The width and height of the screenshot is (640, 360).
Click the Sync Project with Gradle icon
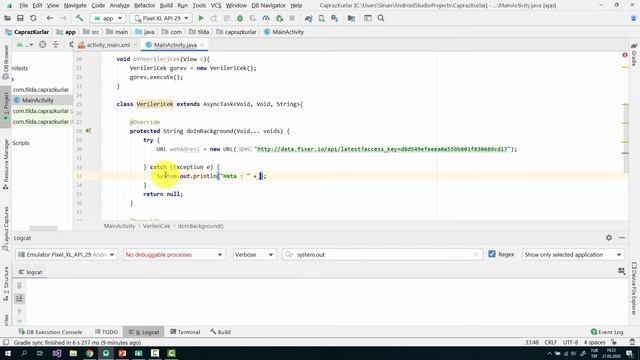(x=309, y=18)
